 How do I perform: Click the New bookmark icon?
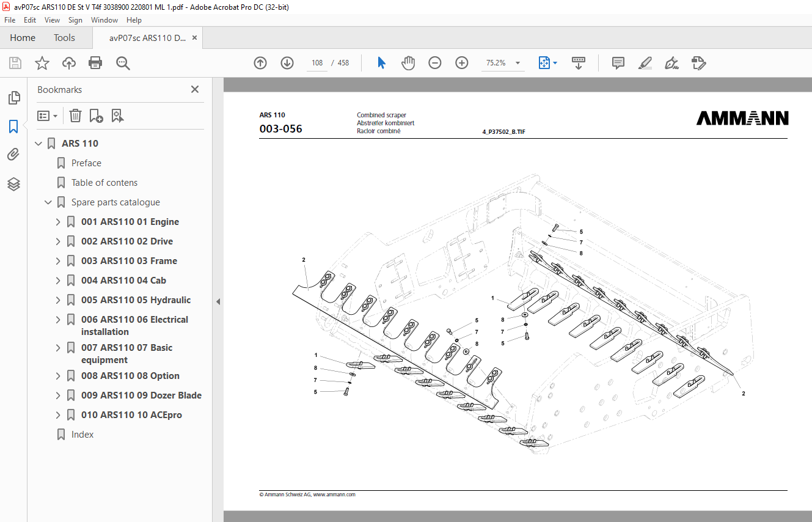click(x=96, y=116)
